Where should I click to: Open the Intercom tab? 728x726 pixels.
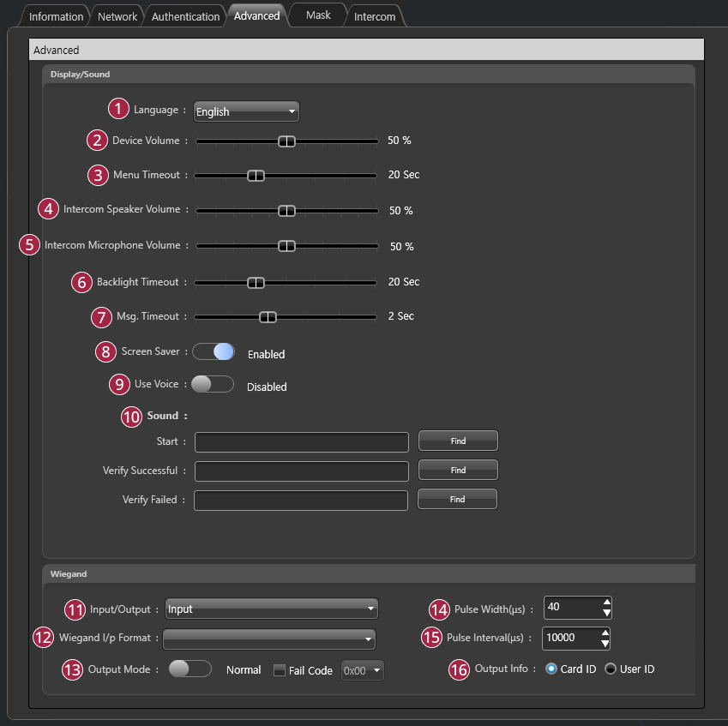click(x=375, y=16)
